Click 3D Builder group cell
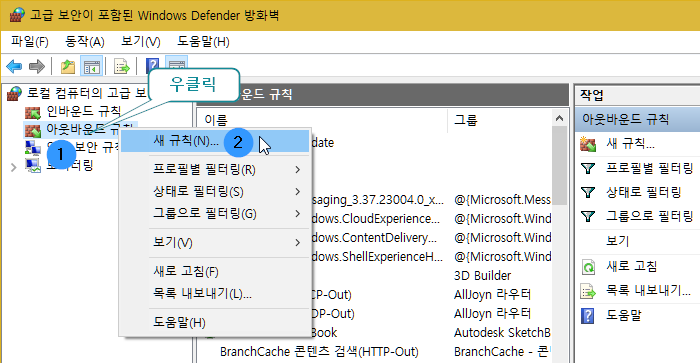The width and height of the screenshot is (700, 363). pyautogui.click(x=482, y=275)
